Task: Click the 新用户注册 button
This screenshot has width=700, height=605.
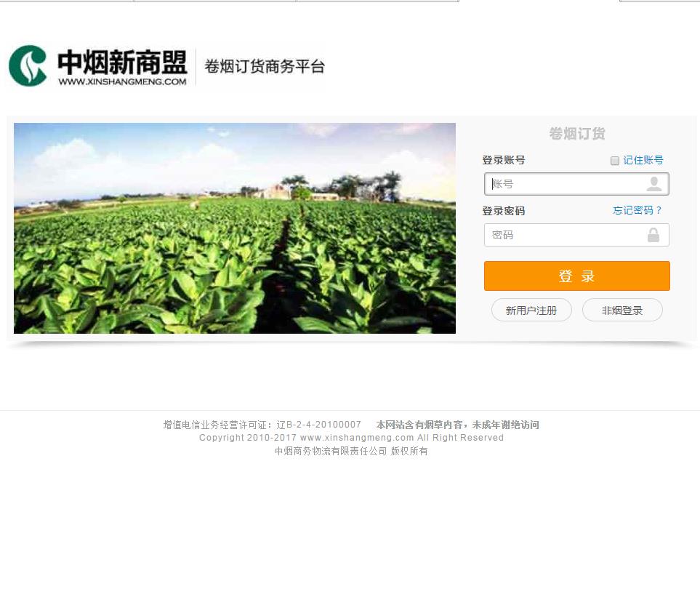Action: 531,310
